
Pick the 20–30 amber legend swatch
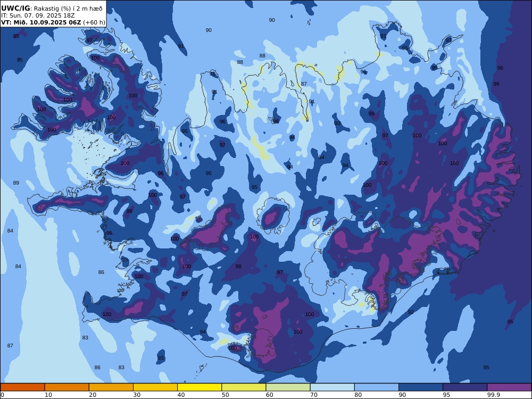pyautogui.click(x=111, y=387)
